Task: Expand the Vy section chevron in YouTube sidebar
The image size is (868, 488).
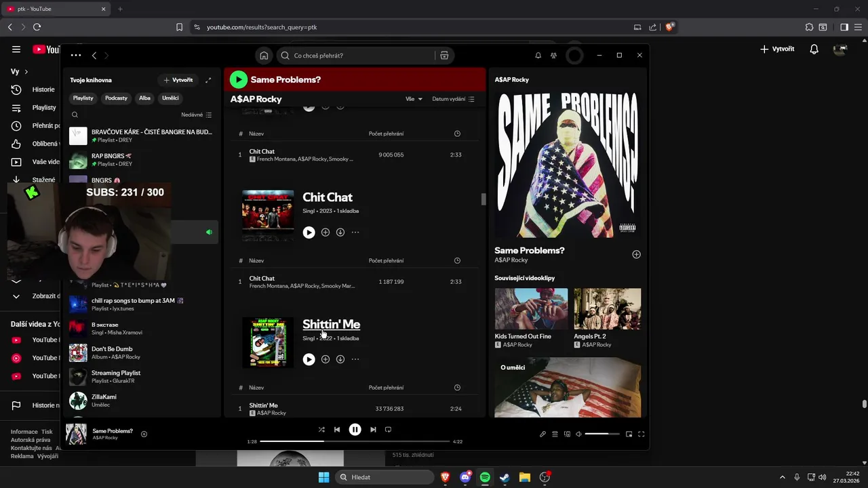Action: [26, 72]
